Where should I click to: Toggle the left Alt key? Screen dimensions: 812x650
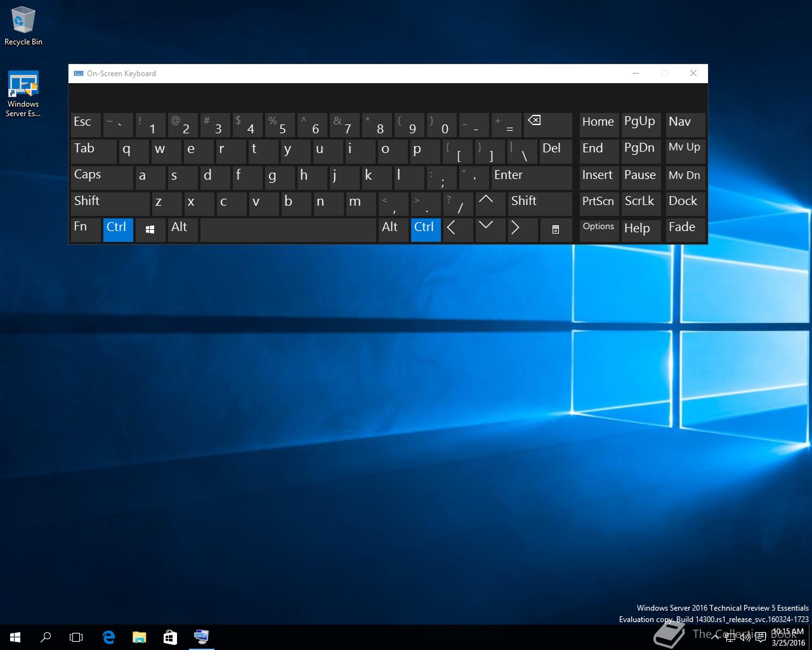[183, 230]
